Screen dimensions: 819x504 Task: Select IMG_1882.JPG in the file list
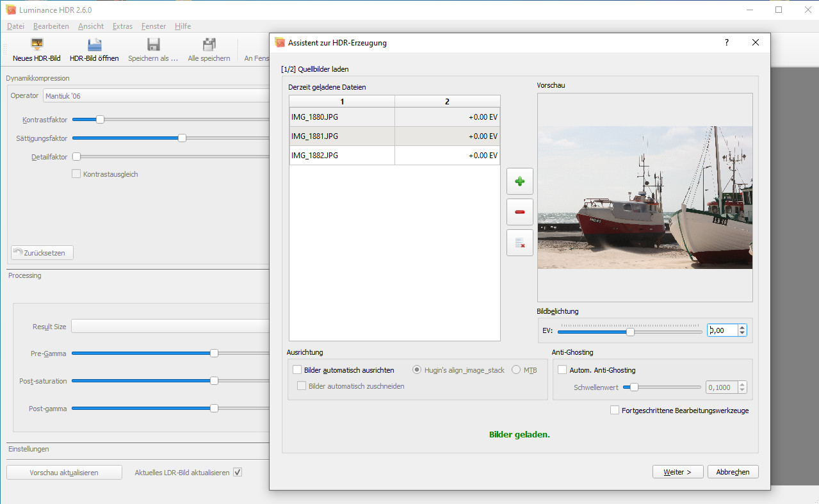point(342,156)
